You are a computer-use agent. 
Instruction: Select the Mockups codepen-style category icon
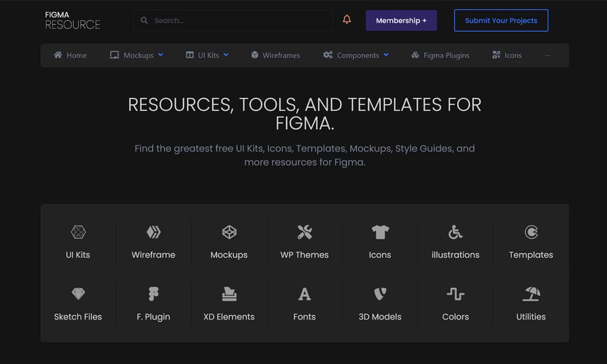[229, 232]
